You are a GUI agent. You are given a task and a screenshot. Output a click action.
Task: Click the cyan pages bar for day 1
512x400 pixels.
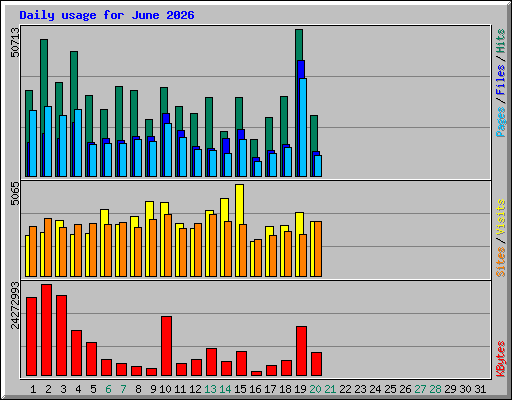33,143
